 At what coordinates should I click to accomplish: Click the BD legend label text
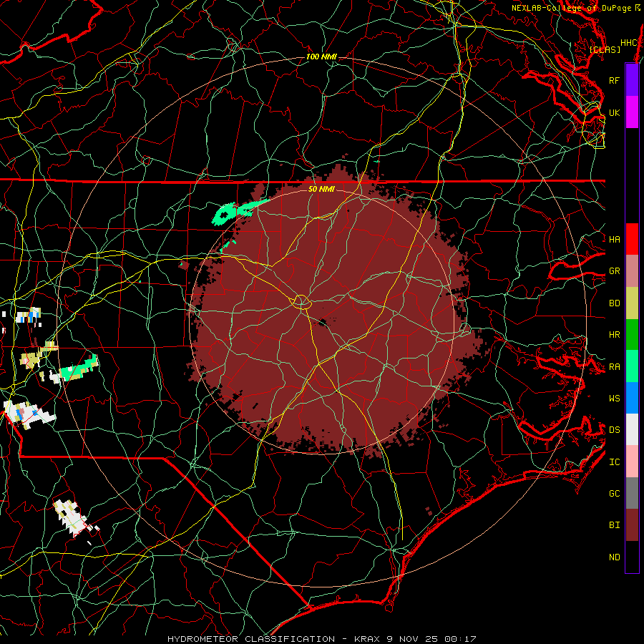[614, 303]
